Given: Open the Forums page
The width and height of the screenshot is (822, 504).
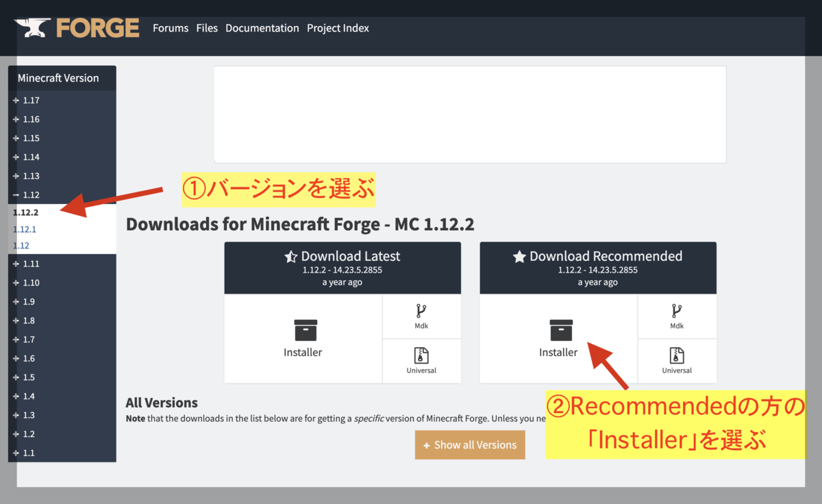Looking at the screenshot, I should pyautogui.click(x=171, y=28).
